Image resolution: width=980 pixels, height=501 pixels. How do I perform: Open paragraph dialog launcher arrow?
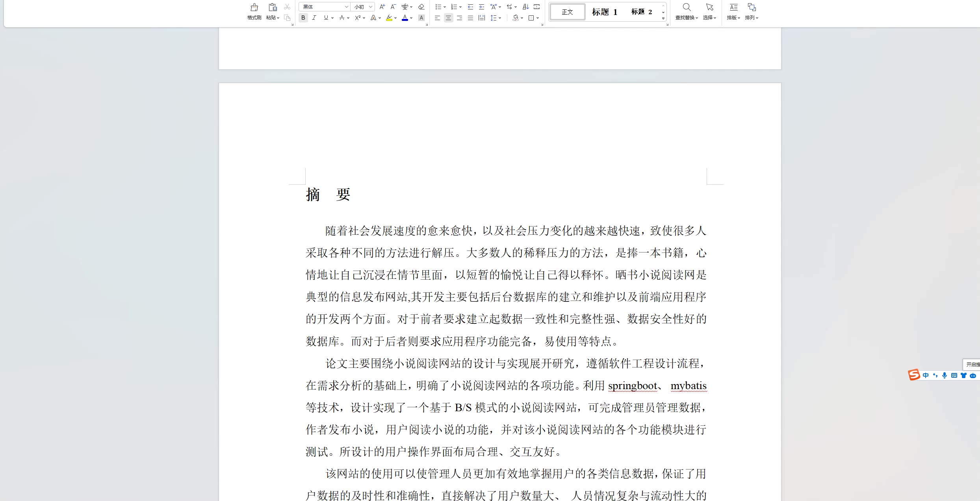pos(542,24)
